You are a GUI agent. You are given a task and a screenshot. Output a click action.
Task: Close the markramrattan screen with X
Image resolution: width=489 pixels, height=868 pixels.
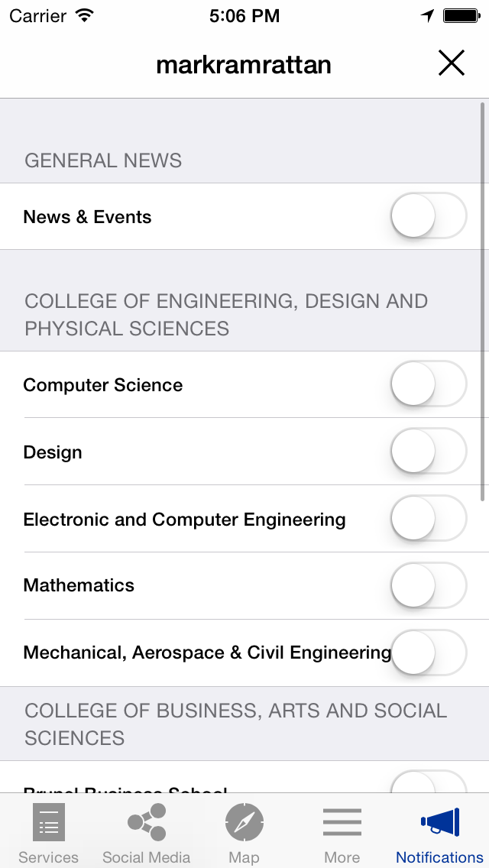pyautogui.click(x=452, y=63)
